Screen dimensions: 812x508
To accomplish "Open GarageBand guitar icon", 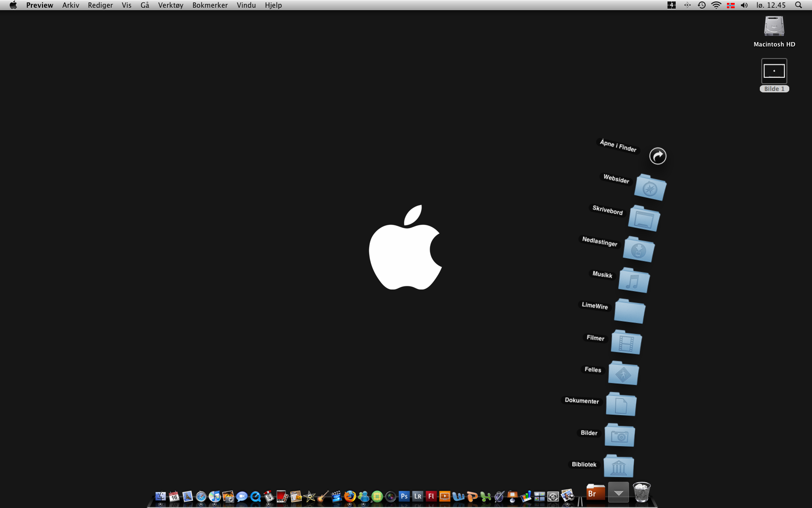I will tap(323, 496).
